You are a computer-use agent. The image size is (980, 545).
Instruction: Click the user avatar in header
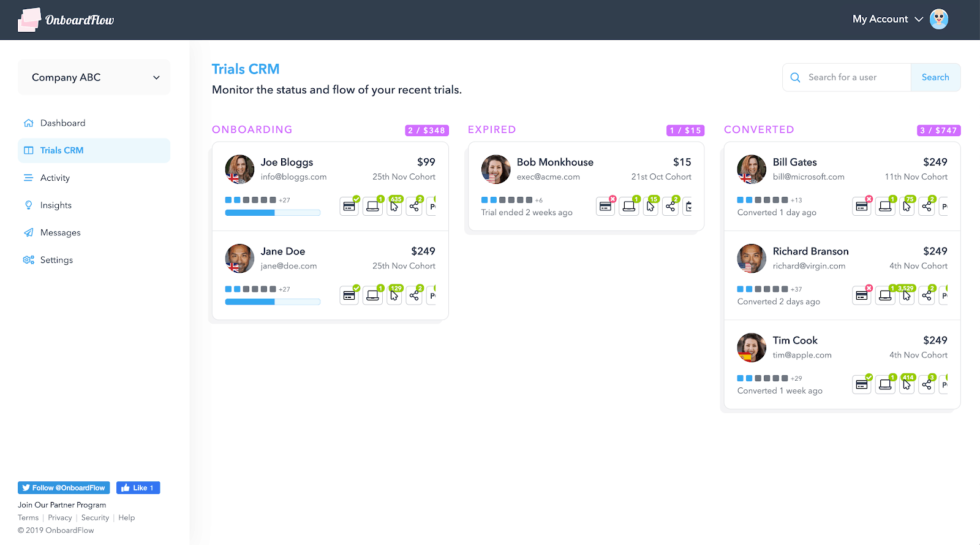click(x=939, y=19)
